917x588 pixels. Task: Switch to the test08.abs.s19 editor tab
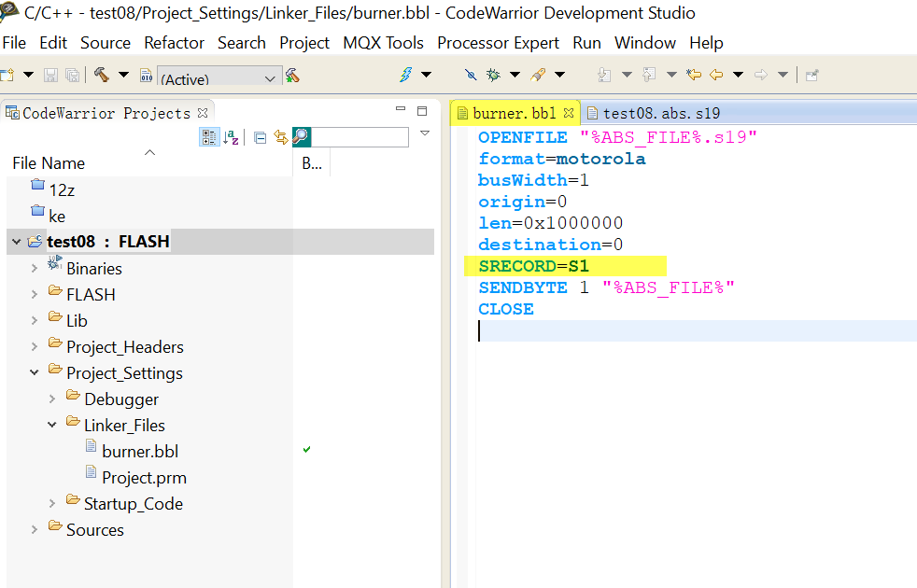[x=654, y=113]
